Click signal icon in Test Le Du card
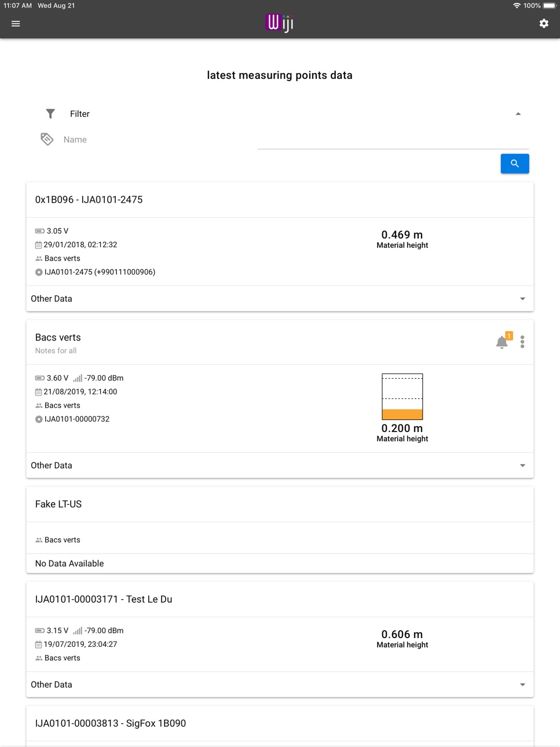This screenshot has height=747, width=560. tap(78, 631)
